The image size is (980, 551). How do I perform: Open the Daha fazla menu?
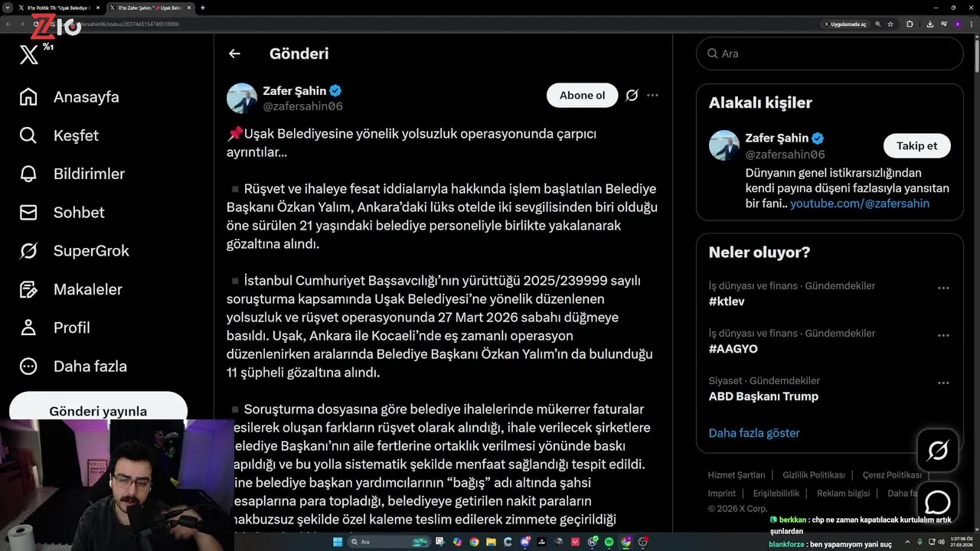(73, 366)
